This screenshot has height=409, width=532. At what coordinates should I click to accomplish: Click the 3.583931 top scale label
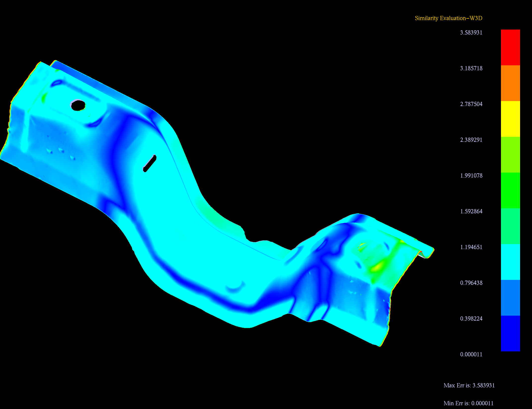(x=471, y=33)
